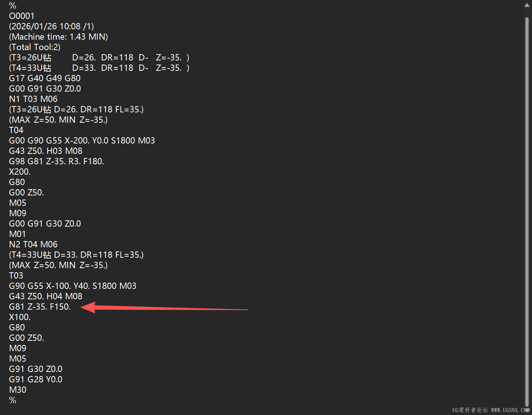This screenshot has height=415, width=532.
Task: Click the line with X-200. Y0.0 S1800
Action: pyautogui.click(x=82, y=141)
